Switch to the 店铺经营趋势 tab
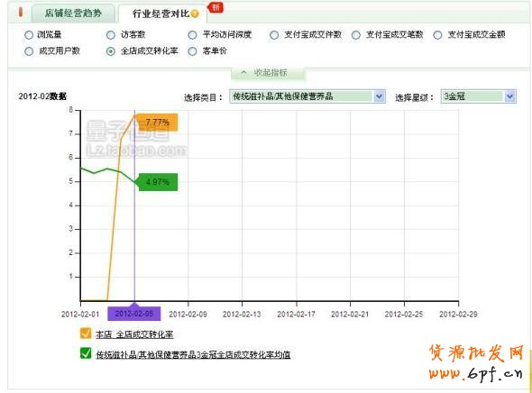 pos(73,14)
